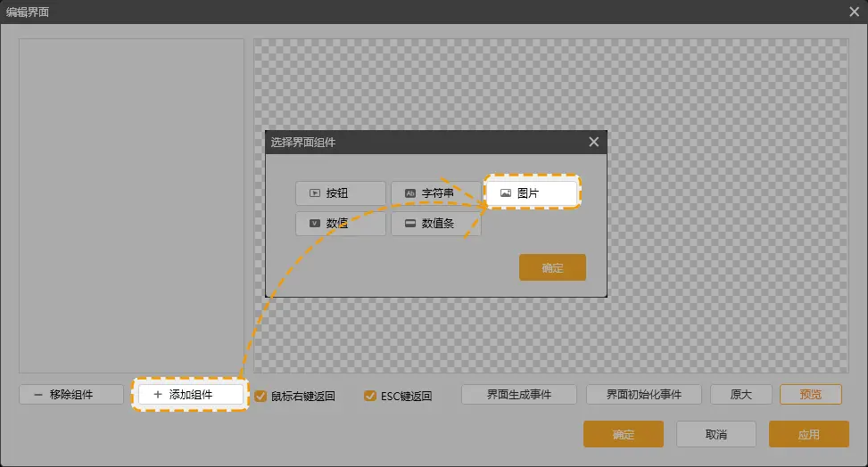Open 界面生成事件 settings
The height and width of the screenshot is (467, 868).
tap(518, 395)
